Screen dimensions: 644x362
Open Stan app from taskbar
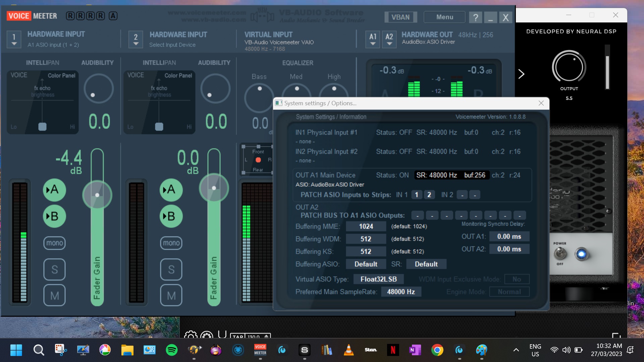[371, 350]
